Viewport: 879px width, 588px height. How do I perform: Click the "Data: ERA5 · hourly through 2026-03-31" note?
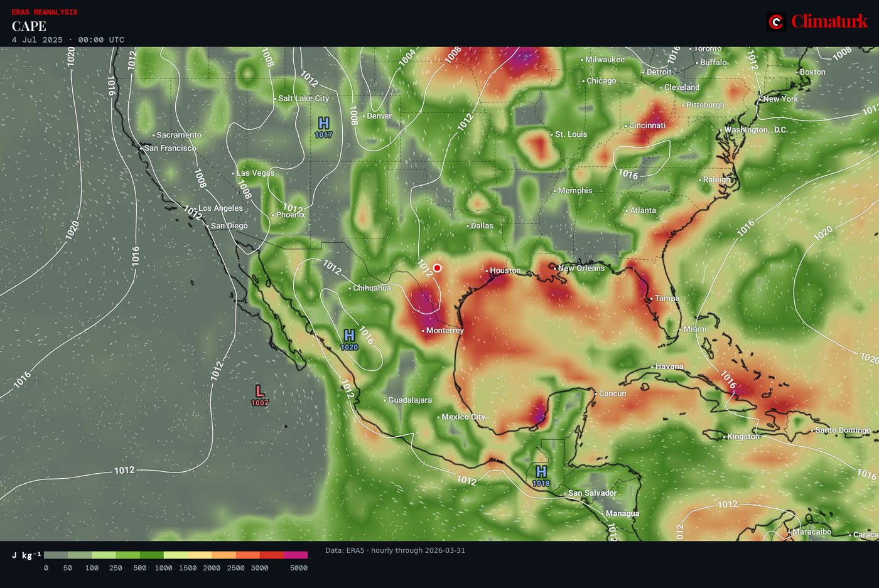[395, 550]
